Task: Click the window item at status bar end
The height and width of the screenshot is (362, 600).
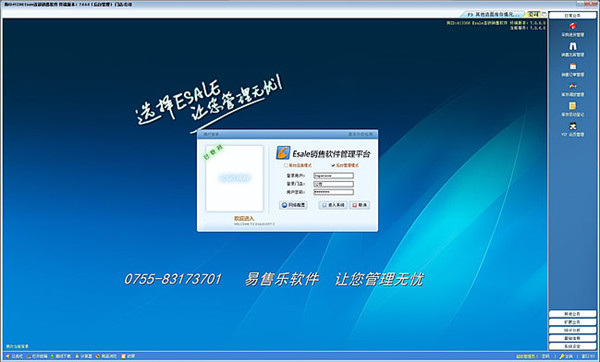Action: pos(588,356)
